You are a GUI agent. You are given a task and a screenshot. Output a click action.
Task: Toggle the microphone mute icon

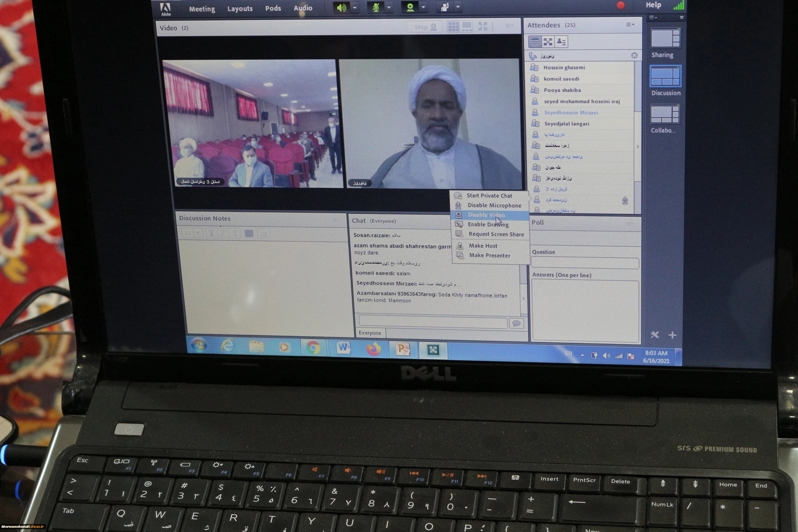click(x=376, y=7)
